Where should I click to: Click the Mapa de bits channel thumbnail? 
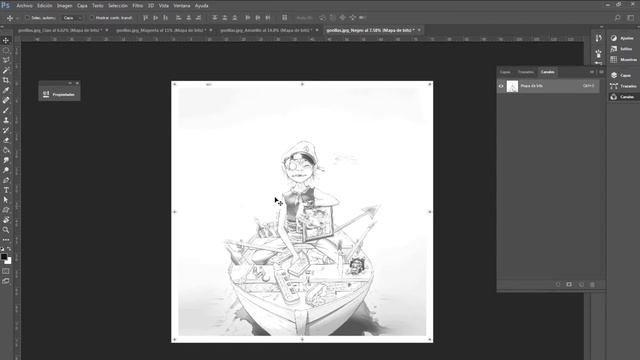coord(512,86)
